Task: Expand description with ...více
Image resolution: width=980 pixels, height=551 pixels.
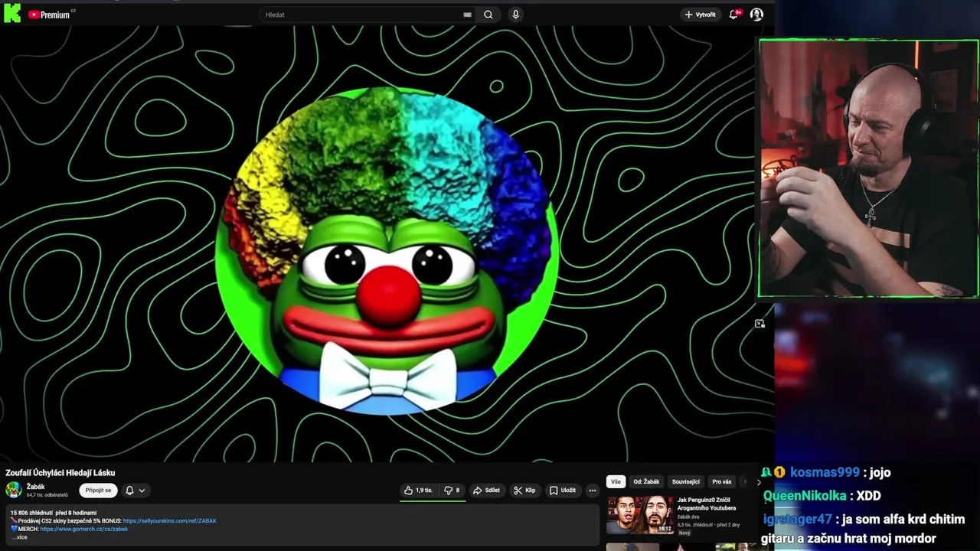Action: 19,537
